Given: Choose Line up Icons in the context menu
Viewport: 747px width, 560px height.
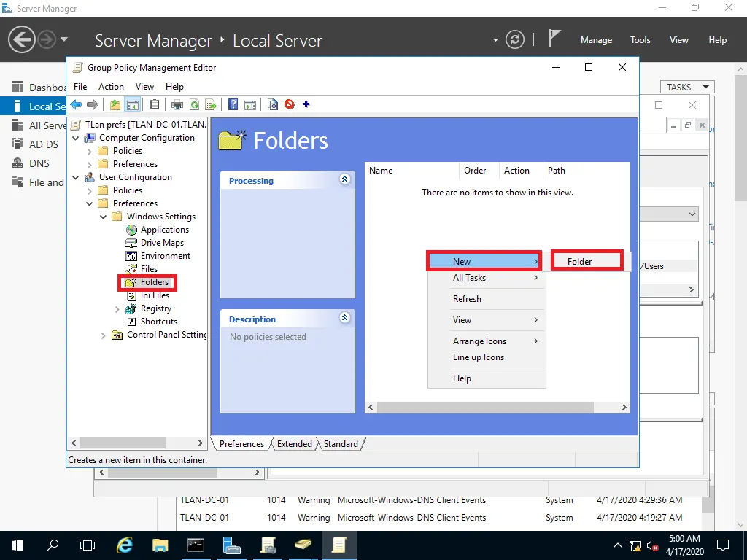Looking at the screenshot, I should click(x=487, y=357).
